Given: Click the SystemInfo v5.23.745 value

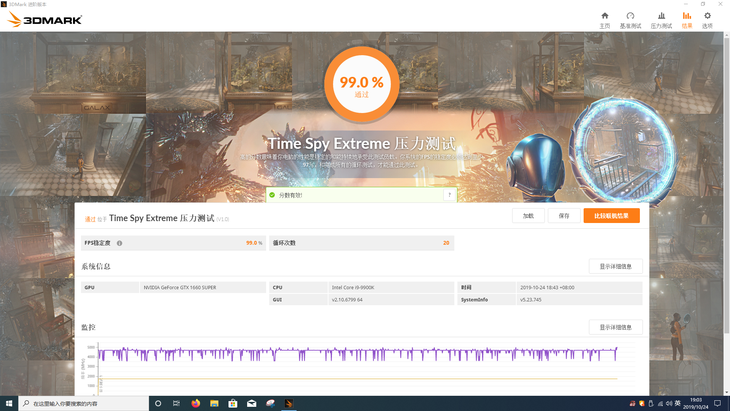Looking at the screenshot, I should coord(531,300).
